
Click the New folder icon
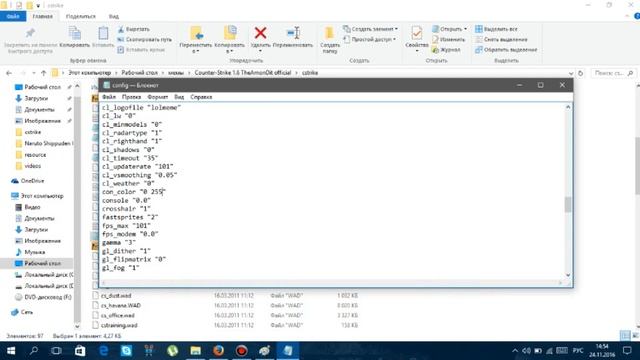coord(329,33)
